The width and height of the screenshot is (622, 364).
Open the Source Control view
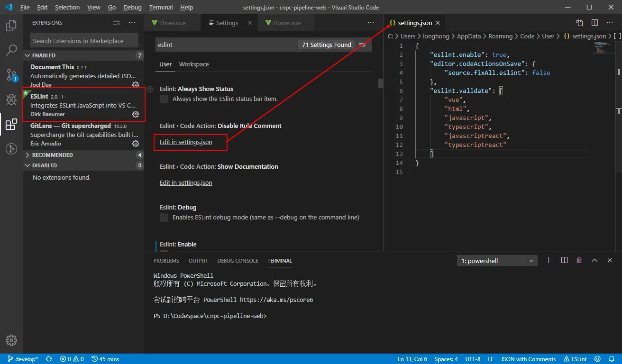[11, 75]
